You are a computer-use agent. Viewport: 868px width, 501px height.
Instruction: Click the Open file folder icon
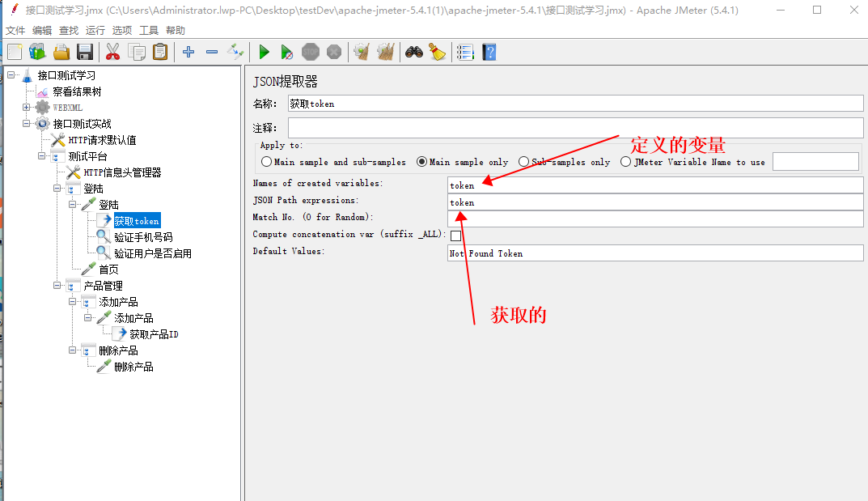pyautogui.click(x=61, y=52)
